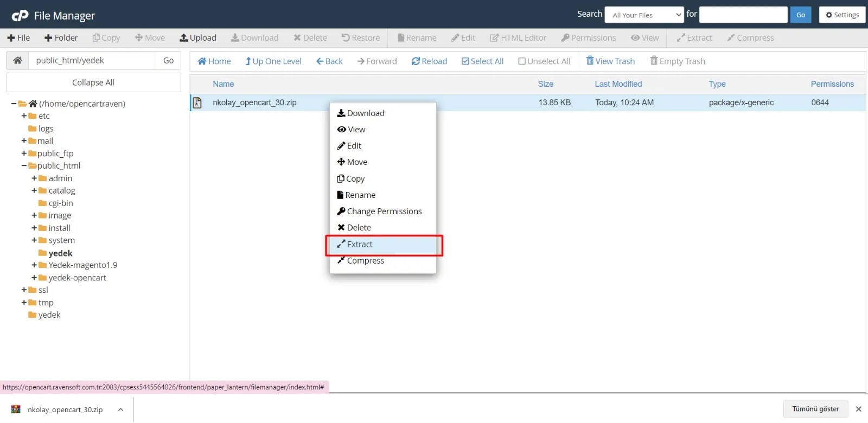The width and height of the screenshot is (868, 423).
Task: Open download chevron menu for nkolay_opencart_30.zip
Action: click(x=120, y=410)
